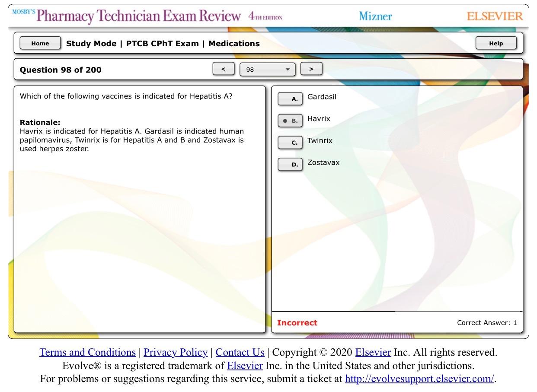Click the Gardasil answer text

tap(322, 97)
